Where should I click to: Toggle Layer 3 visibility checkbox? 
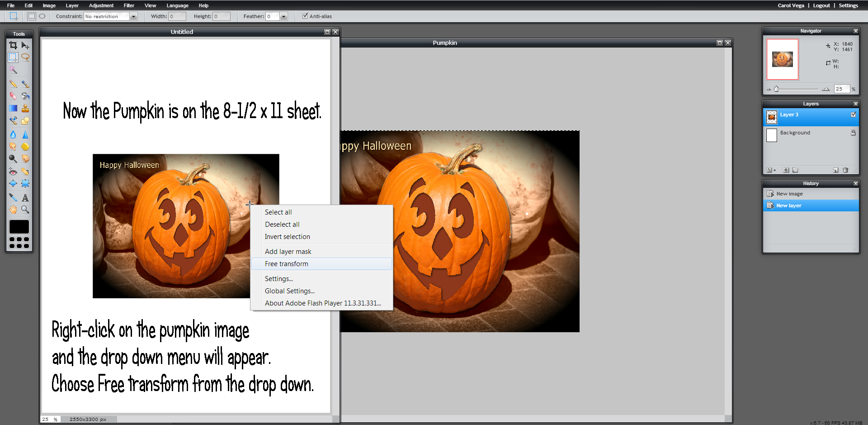[854, 115]
